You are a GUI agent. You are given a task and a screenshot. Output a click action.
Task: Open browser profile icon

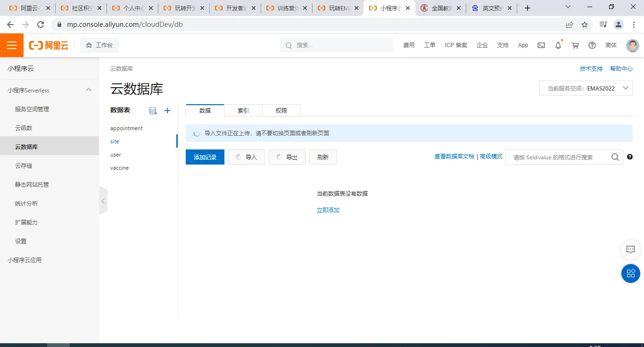pos(619,25)
